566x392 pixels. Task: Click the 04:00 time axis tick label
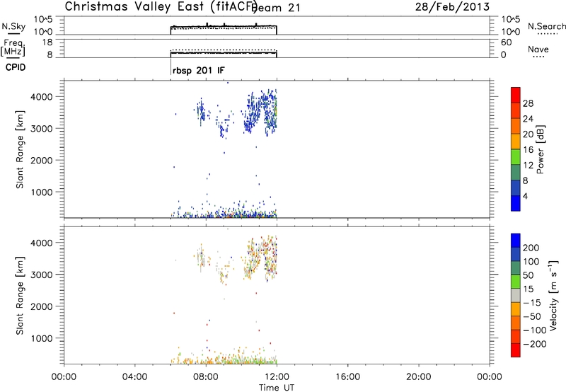[135, 377]
